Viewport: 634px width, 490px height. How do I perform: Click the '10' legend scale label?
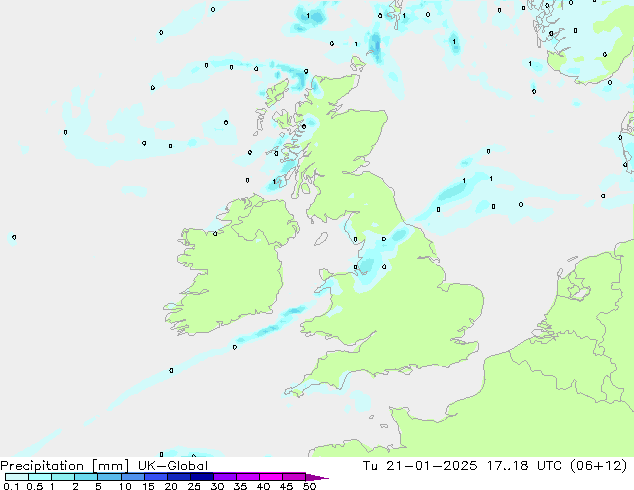(x=125, y=486)
